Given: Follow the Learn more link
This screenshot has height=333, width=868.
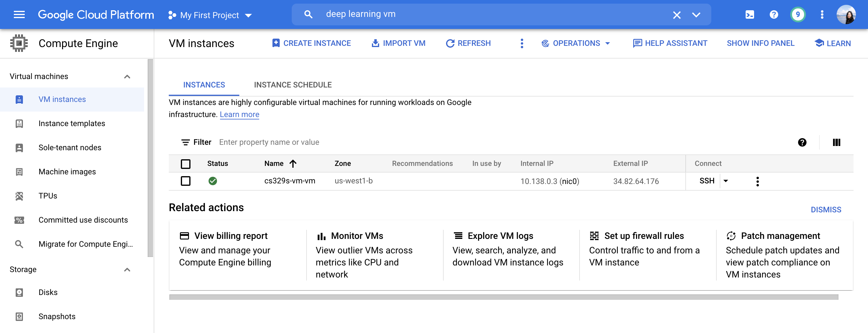Looking at the screenshot, I should [x=239, y=115].
